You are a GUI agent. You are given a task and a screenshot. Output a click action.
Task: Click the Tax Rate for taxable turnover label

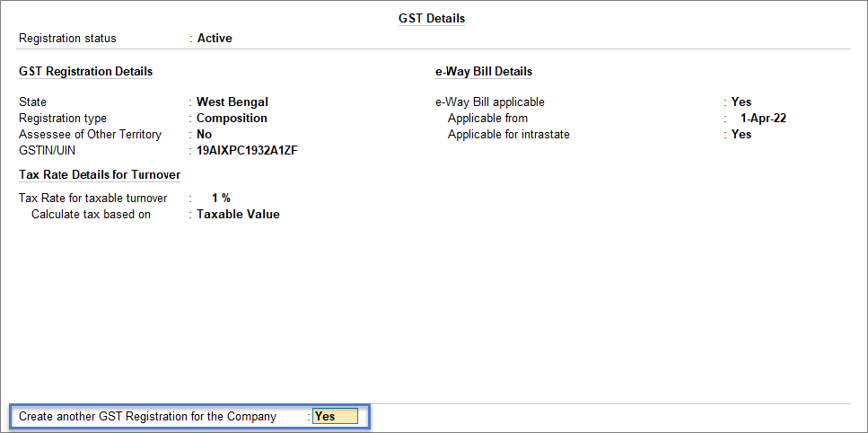[93, 199]
